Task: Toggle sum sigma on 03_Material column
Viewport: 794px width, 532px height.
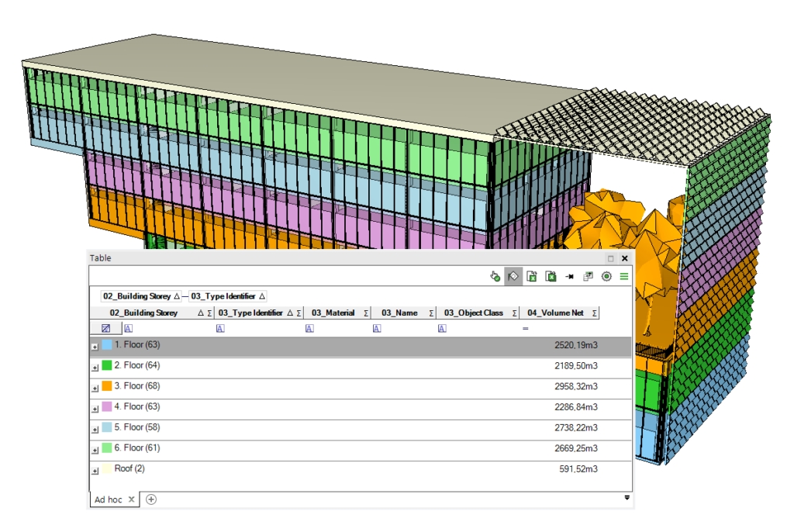Action: coord(365,313)
